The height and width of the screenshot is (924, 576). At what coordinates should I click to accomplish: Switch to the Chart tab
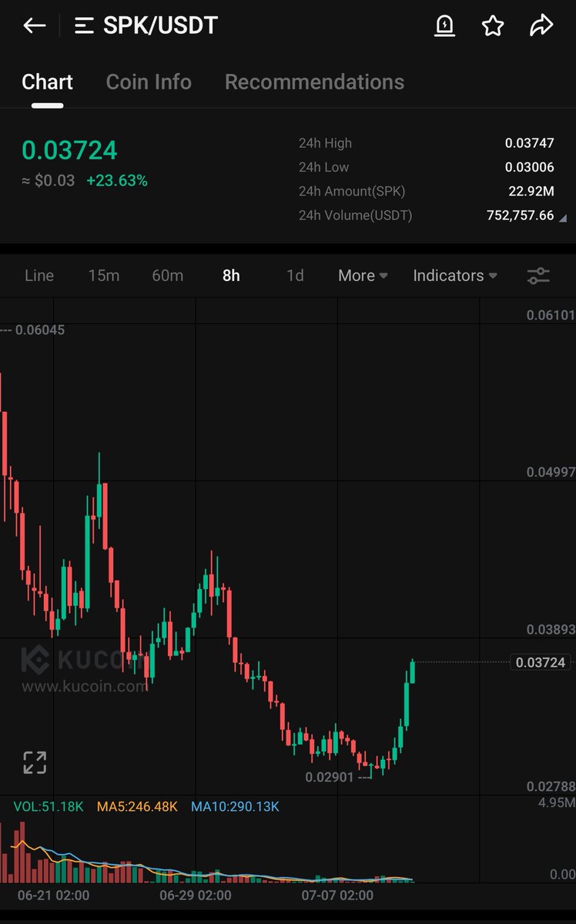(48, 82)
